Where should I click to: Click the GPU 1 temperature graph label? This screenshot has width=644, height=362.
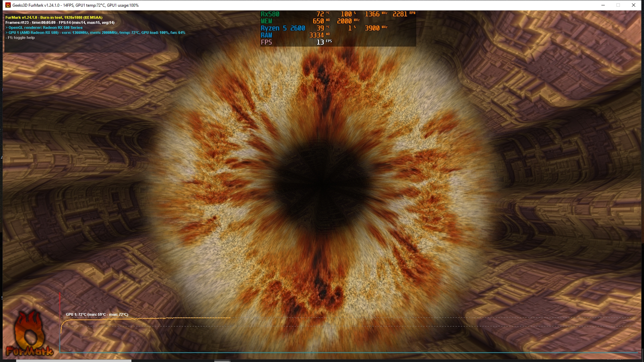(97, 314)
